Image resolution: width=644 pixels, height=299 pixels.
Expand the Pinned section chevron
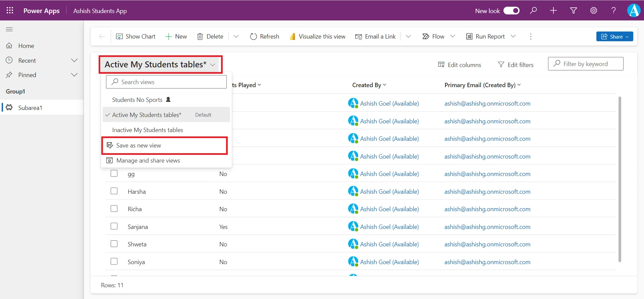coord(74,75)
